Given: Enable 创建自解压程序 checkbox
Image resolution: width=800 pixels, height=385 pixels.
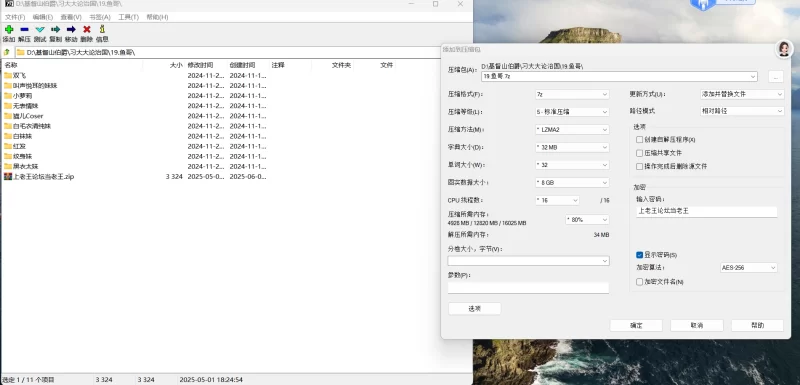Looking at the screenshot, I should [639, 140].
